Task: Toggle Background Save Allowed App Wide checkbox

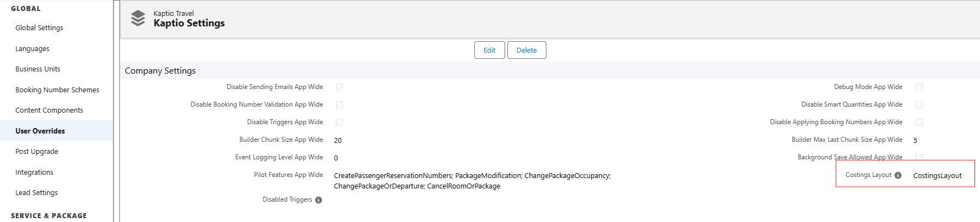Action: [919, 157]
